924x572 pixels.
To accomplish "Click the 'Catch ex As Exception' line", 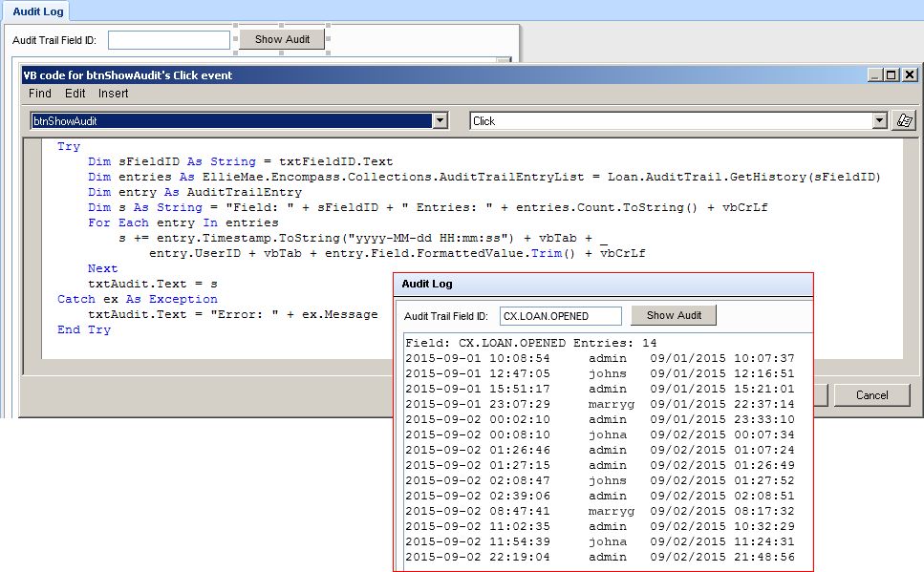I will [138, 299].
